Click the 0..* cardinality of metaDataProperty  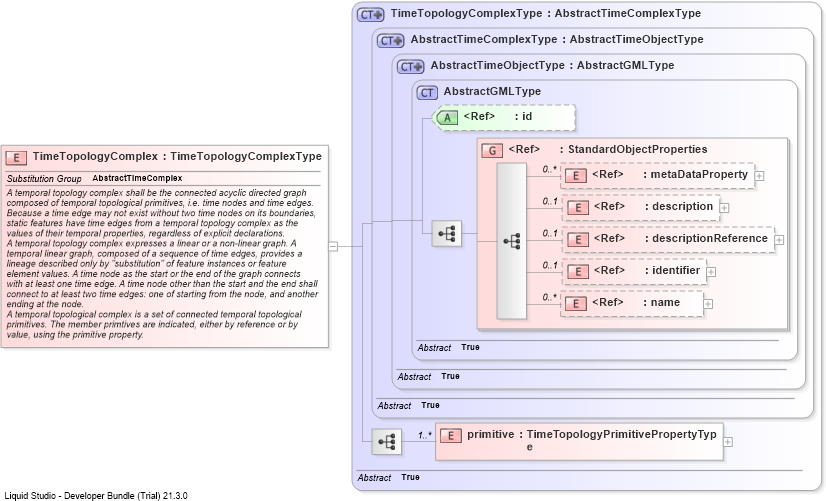pos(550,169)
